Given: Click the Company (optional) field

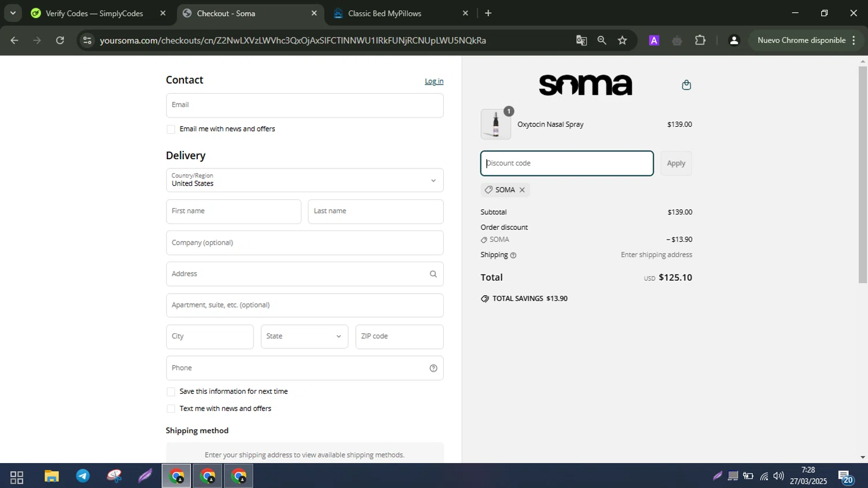Looking at the screenshot, I should point(305,243).
